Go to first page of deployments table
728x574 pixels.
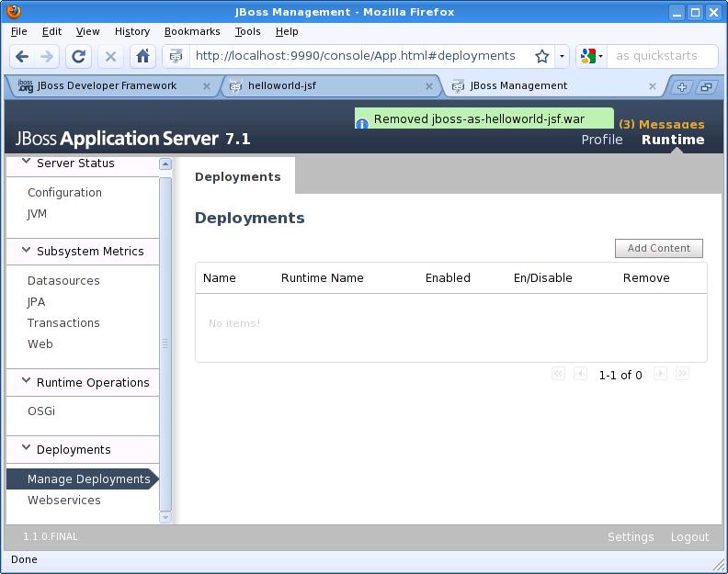pyautogui.click(x=558, y=374)
